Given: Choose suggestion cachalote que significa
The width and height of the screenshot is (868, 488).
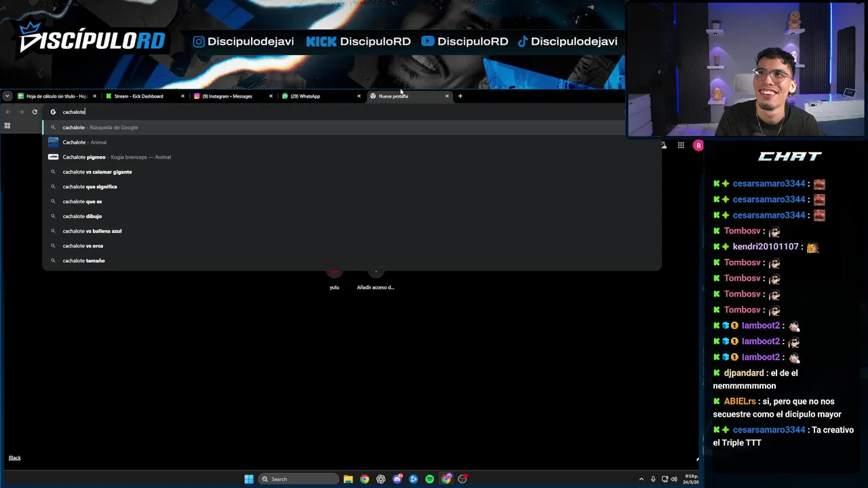Looking at the screenshot, I should (352, 186).
